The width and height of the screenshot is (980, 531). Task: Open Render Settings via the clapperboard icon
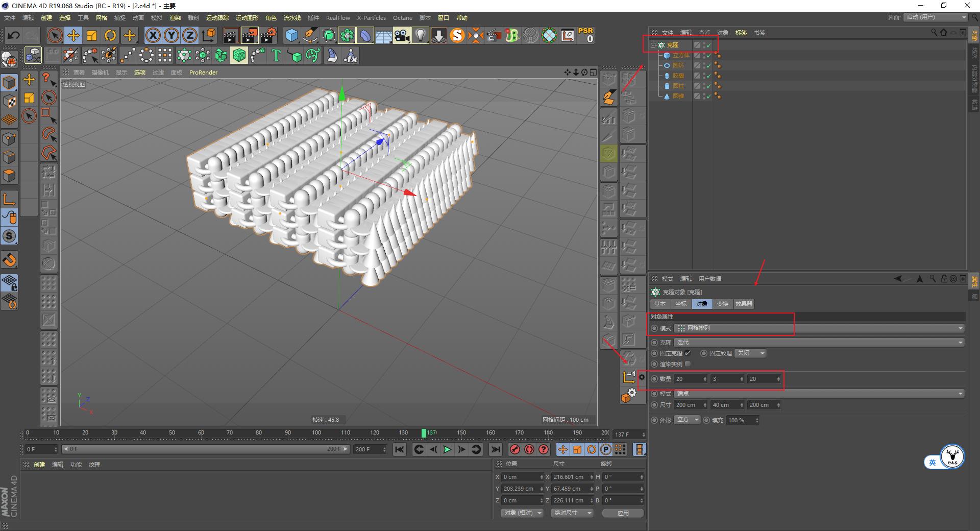[x=268, y=35]
